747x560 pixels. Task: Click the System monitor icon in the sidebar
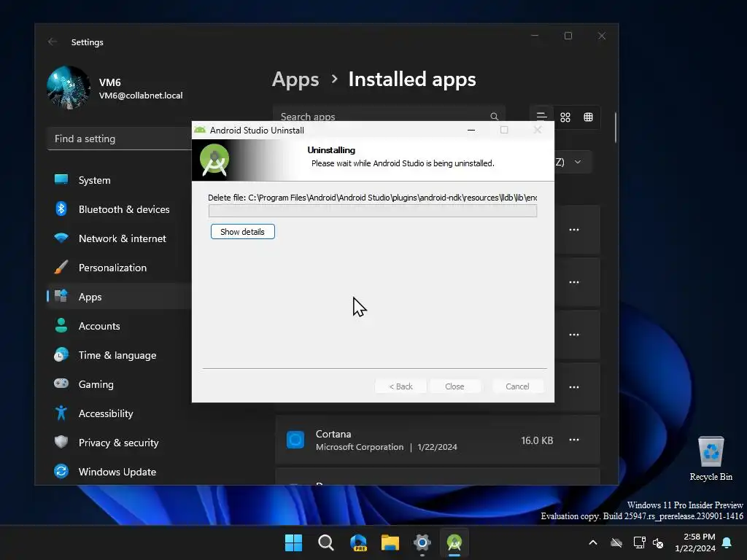click(x=61, y=179)
